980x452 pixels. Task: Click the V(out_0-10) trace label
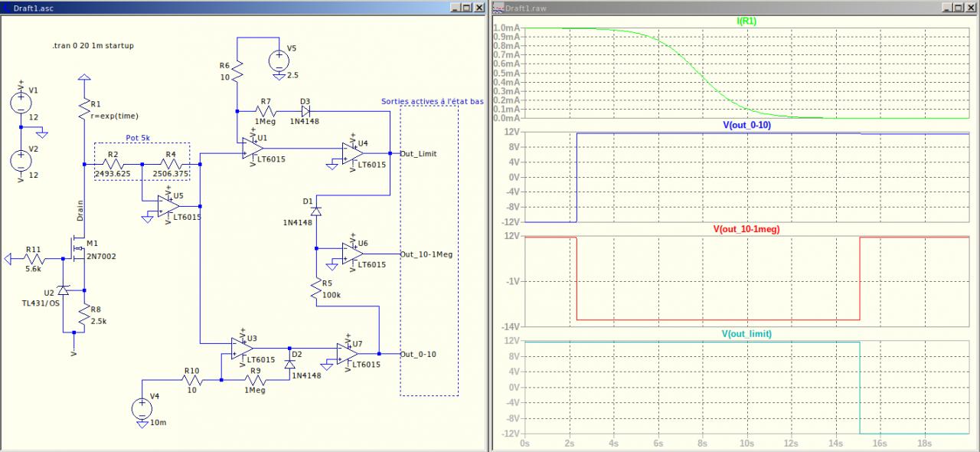point(746,124)
